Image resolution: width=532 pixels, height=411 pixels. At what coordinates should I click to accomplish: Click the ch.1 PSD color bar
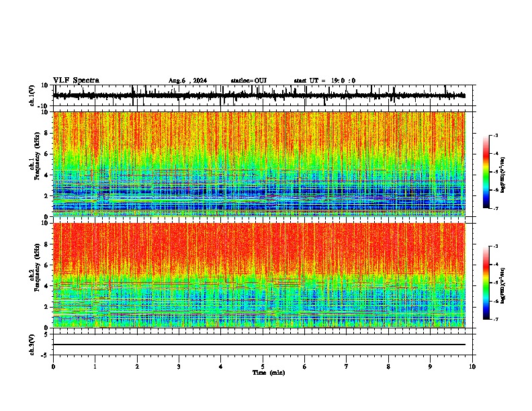(x=486, y=172)
